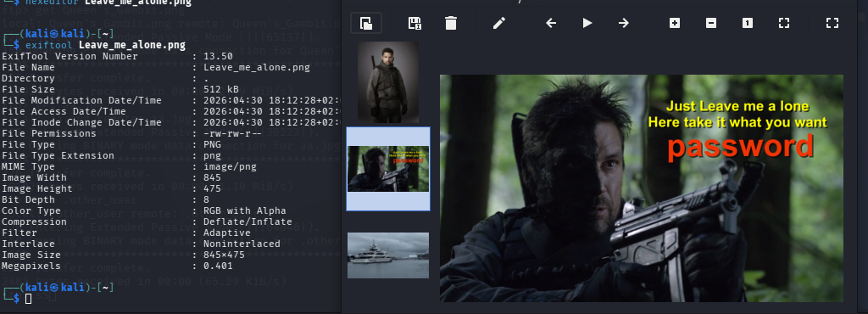Click the dashed-corner Zoom to fit icon

coord(784,23)
